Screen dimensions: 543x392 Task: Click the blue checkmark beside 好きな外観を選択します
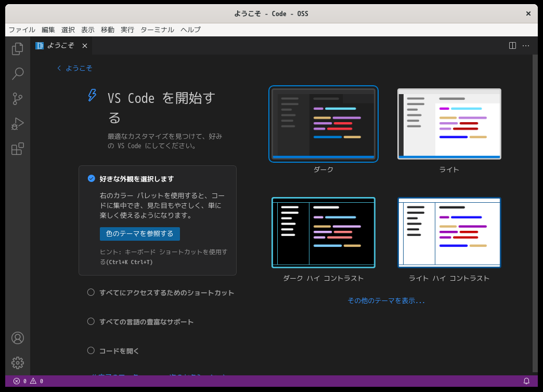[92, 178]
